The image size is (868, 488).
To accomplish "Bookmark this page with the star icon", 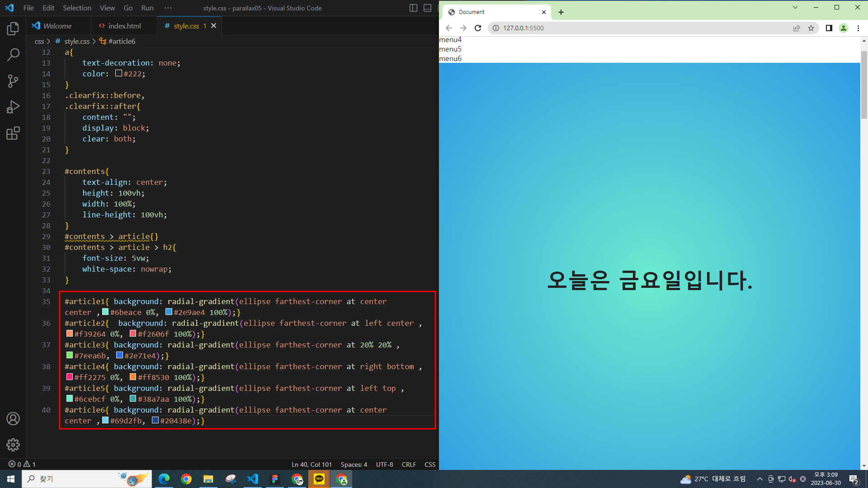I will pyautogui.click(x=811, y=28).
